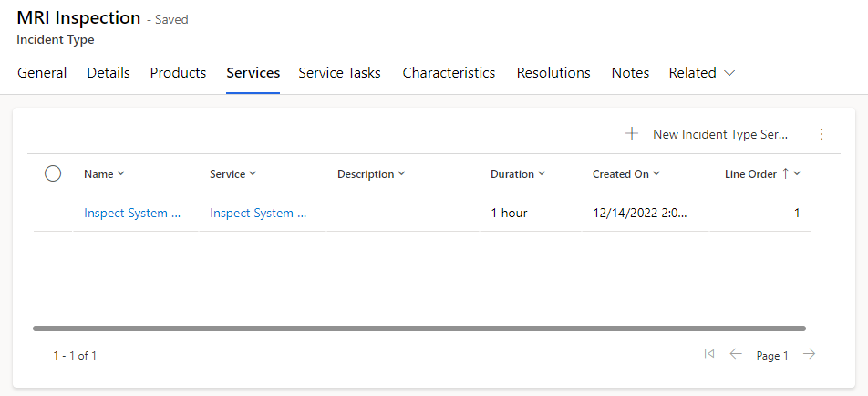Go to first page arrow icon
The height and width of the screenshot is (396, 868).
[x=708, y=354]
